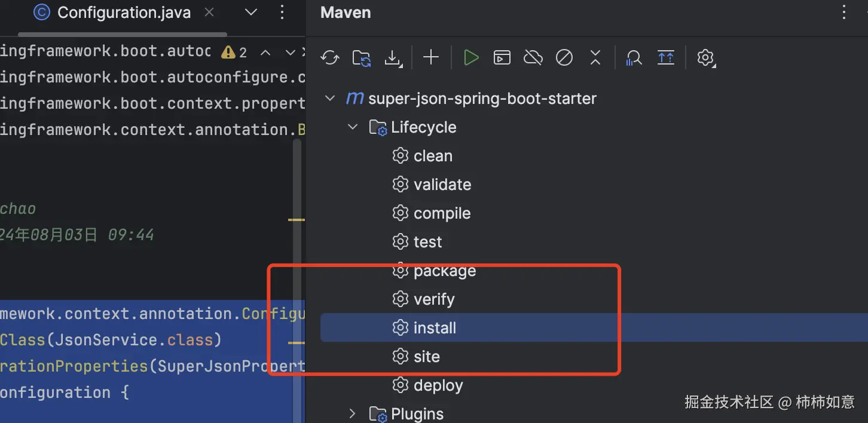Viewport: 868px width, 423px height.
Task: Download sources and documentation
Action: tap(393, 57)
